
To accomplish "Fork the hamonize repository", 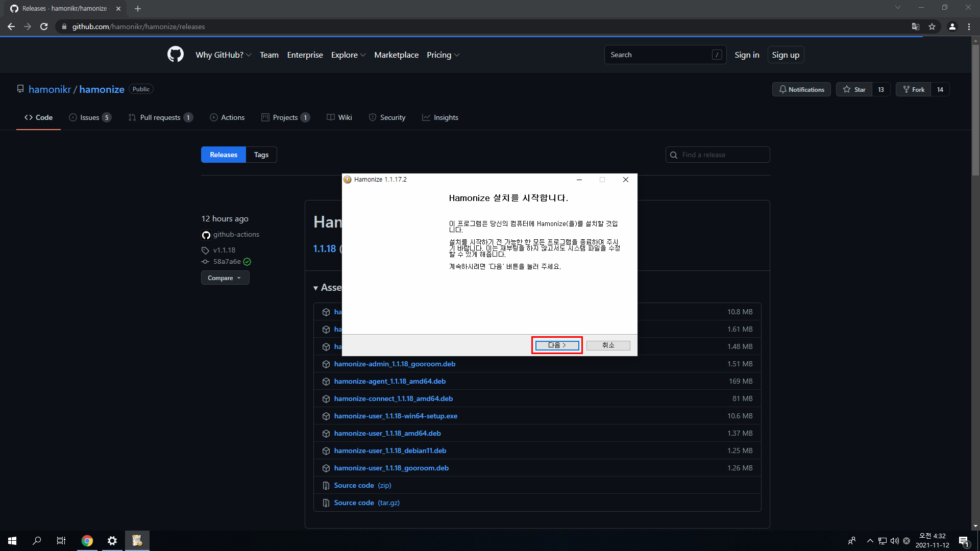I will click(x=913, y=89).
